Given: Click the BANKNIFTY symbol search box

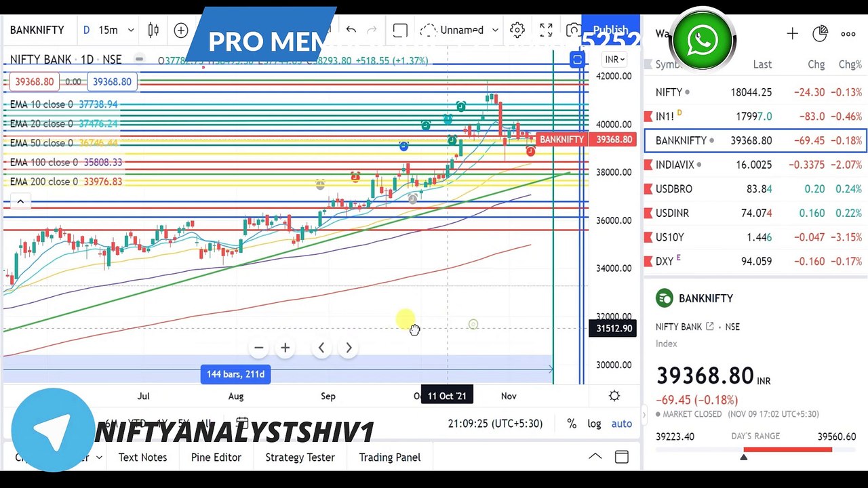Looking at the screenshot, I should [x=37, y=30].
